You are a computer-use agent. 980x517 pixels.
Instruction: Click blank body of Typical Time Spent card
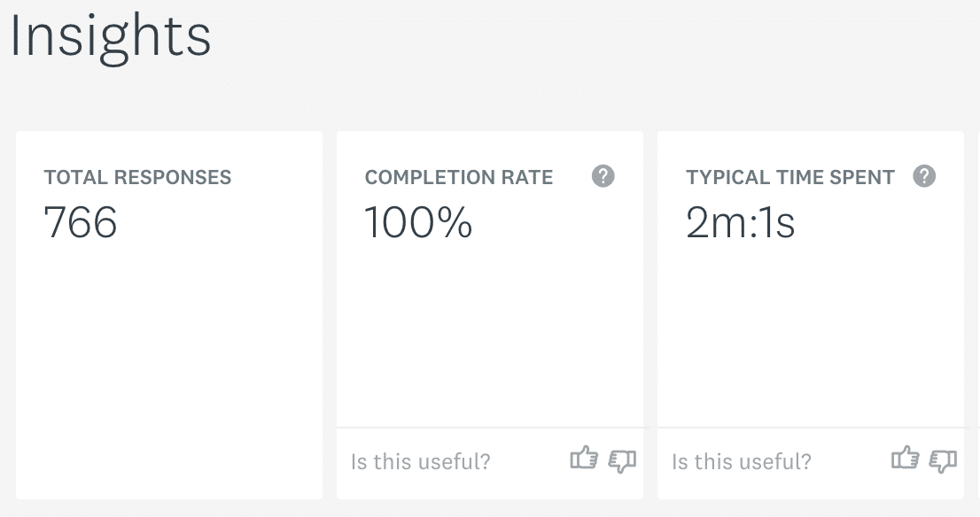click(x=810, y=336)
